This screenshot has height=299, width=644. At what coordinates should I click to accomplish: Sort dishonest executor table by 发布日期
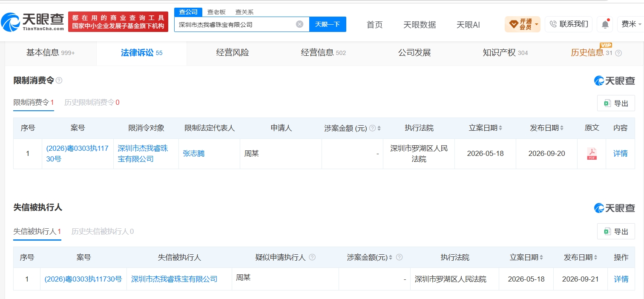click(595, 257)
